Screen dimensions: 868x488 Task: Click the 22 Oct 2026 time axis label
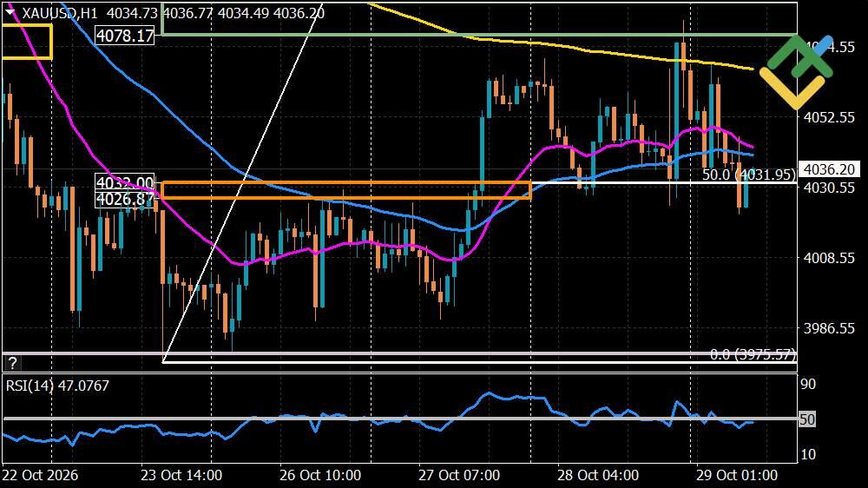point(40,475)
